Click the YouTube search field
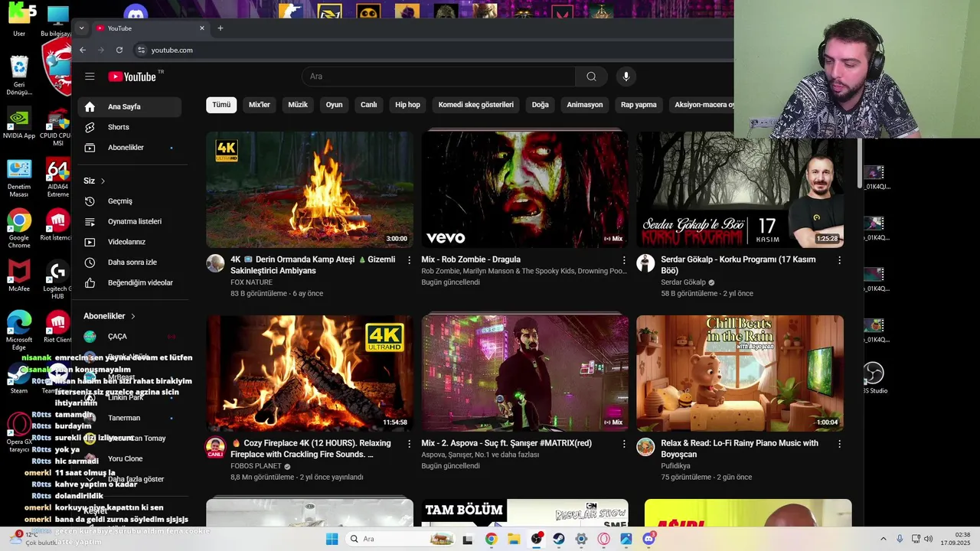The width and height of the screenshot is (980, 551). point(439,77)
